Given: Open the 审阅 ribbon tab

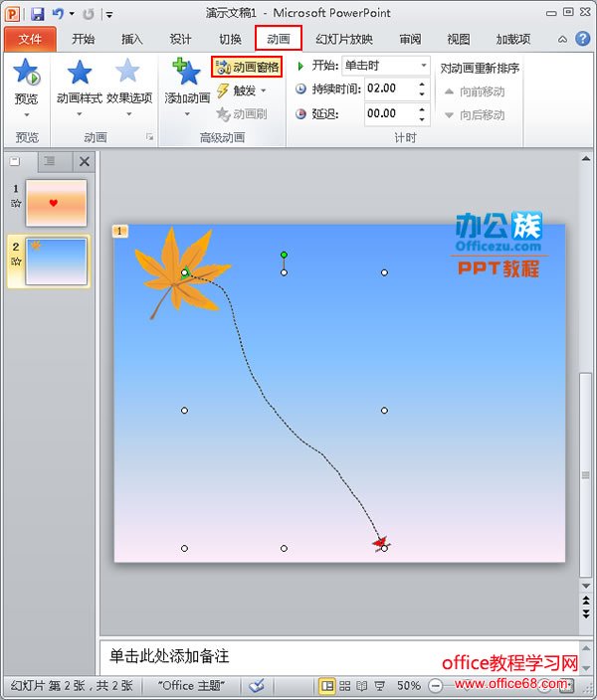Looking at the screenshot, I should (410, 40).
